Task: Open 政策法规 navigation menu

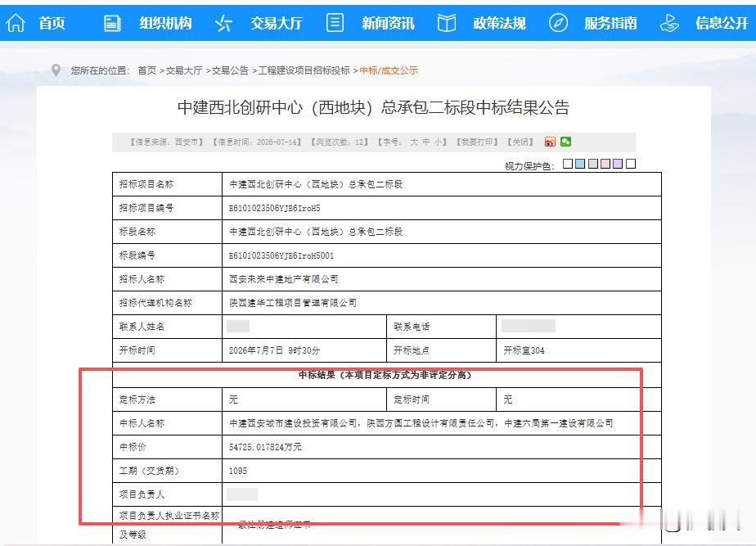Action: click(499, 23)
